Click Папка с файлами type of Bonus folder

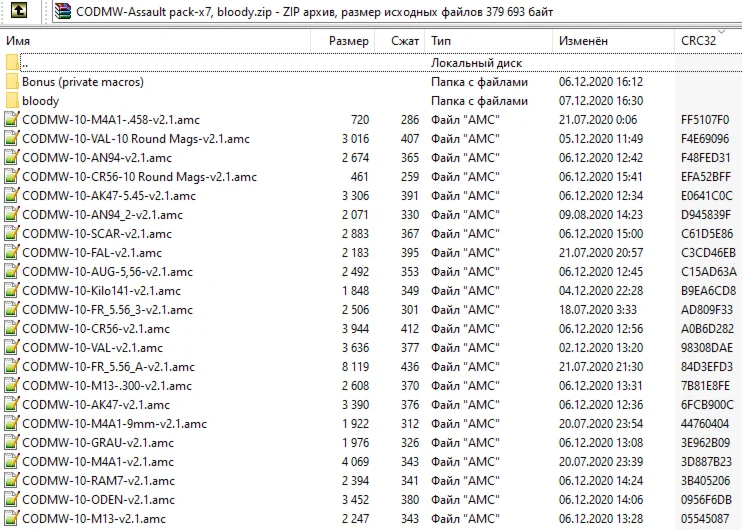coord(479,82)
